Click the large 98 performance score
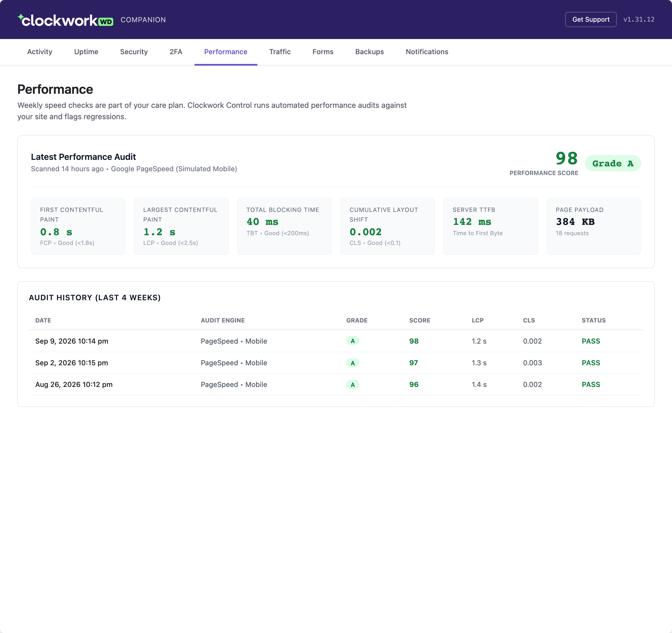Screen dimensions: 672x633 (x=567, y=158)
